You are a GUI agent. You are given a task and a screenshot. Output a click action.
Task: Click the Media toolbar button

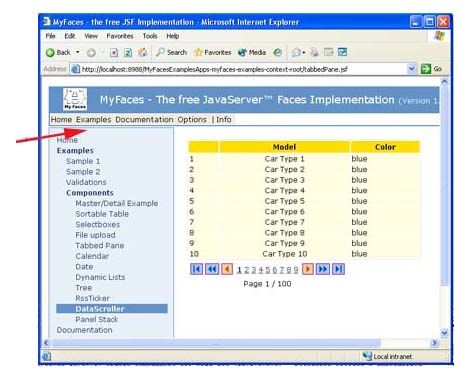[252, 52]
